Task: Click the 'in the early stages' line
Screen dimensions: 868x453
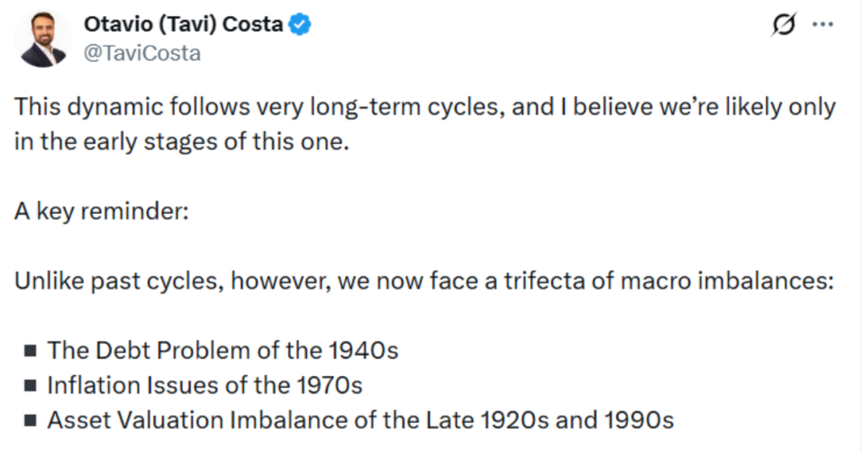Action: pos(181,141)
